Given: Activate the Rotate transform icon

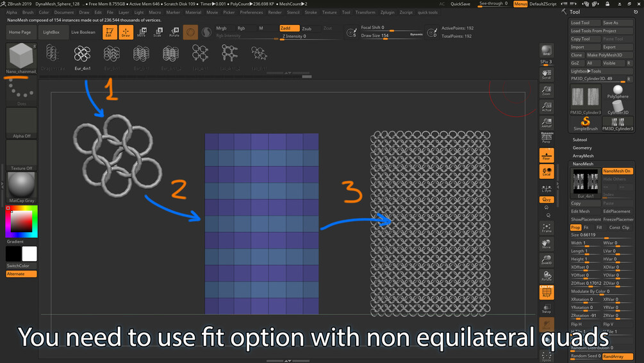Looking at the screenshot, I should tap(174, 32).
